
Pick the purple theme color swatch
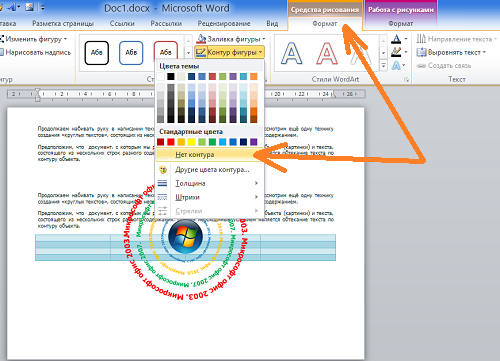point(233,77)
